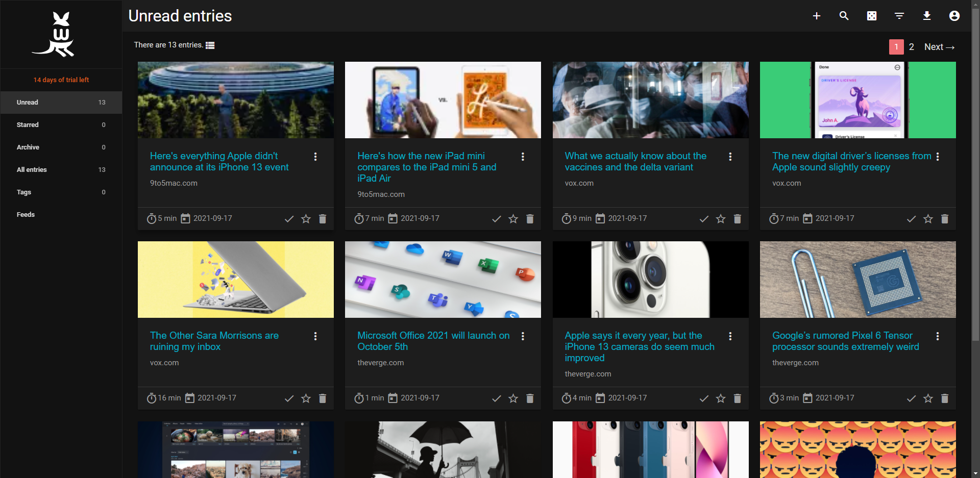Mark Pixel 6 Tensor article as read
Viewport: 980px width, 478px height.
click(911, 398)
